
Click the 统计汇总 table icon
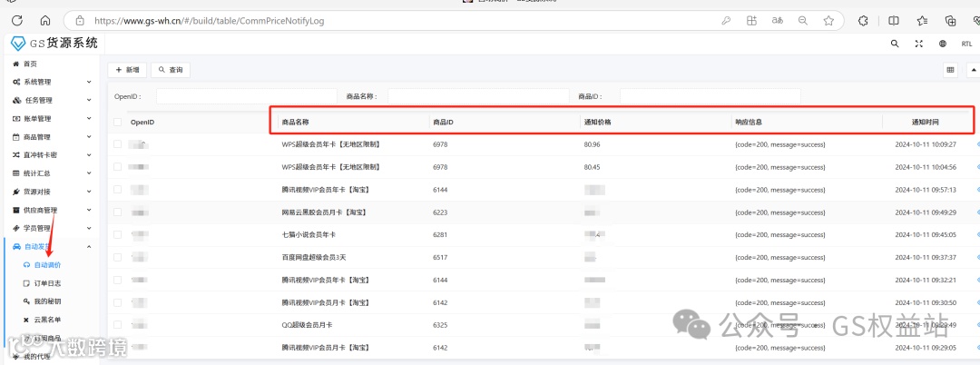16,173
